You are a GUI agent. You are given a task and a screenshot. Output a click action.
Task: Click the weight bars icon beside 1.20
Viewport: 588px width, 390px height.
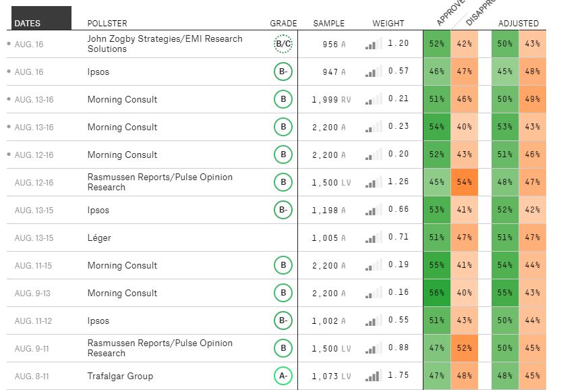374,44
